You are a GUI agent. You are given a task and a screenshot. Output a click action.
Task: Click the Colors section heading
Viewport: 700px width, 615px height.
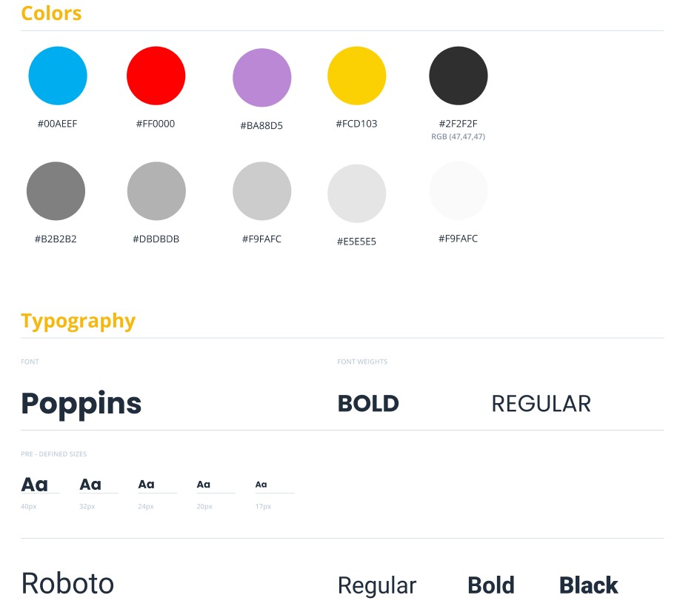(x=51, y=13)
